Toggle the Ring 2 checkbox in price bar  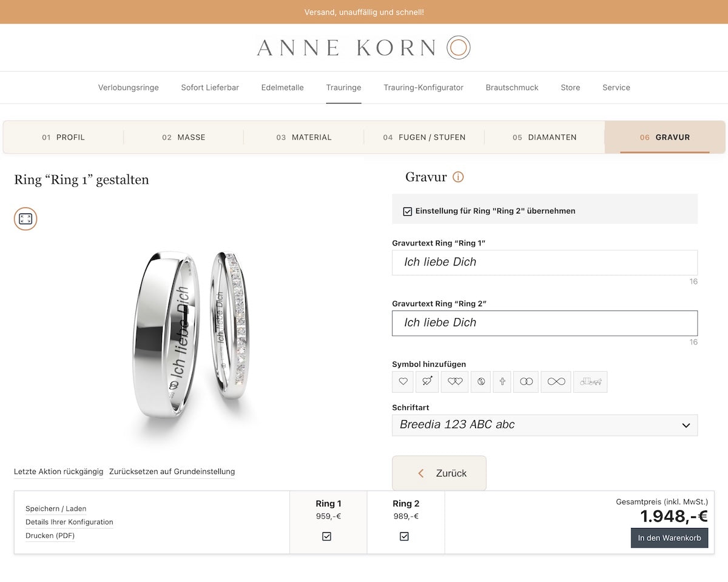coord(405,537)
